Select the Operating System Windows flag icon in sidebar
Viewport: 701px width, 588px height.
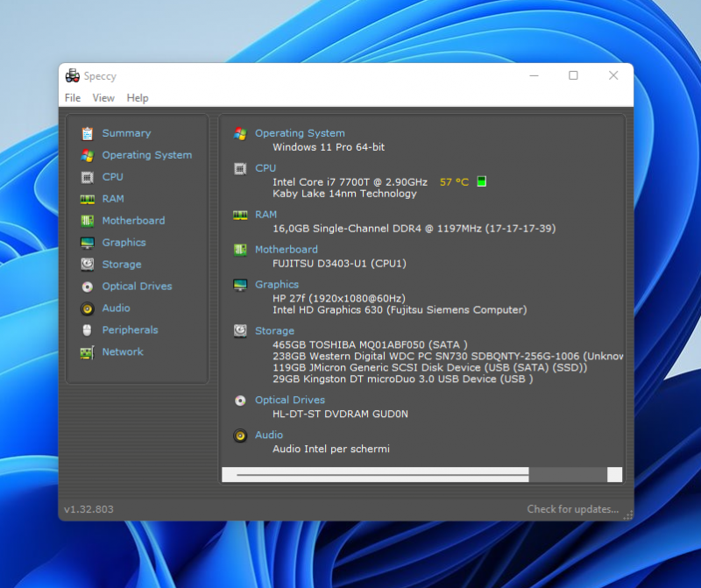pos(87,155)
